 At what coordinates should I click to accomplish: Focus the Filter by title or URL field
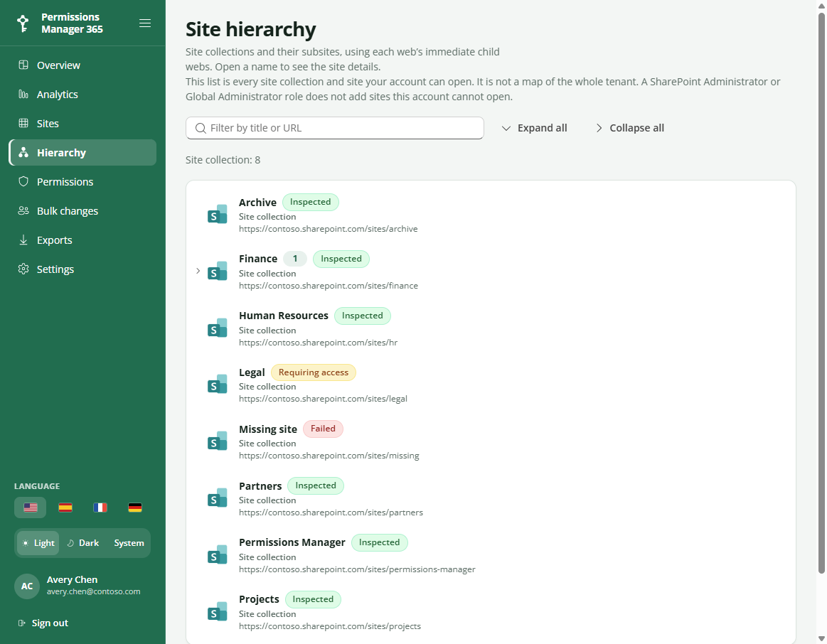tap(335, 128)
